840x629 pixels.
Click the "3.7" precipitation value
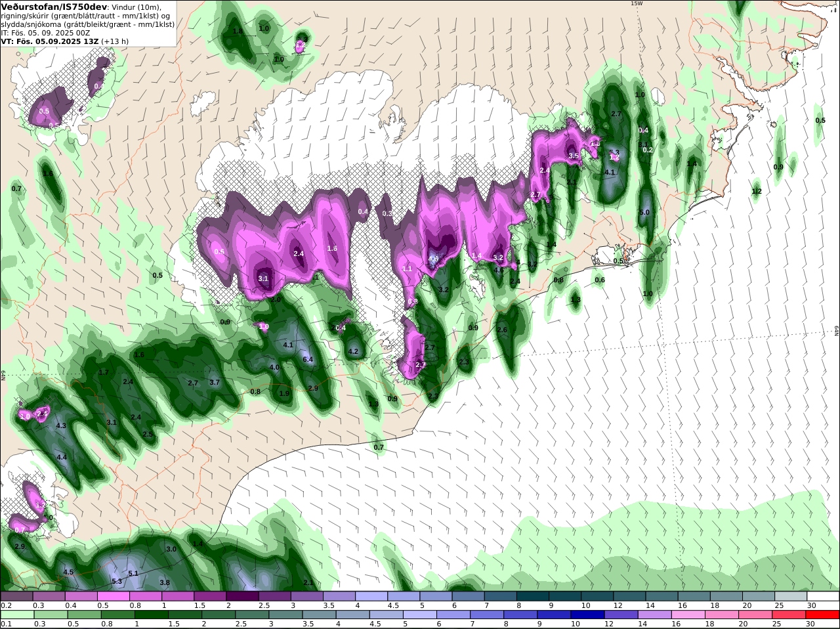215,383
